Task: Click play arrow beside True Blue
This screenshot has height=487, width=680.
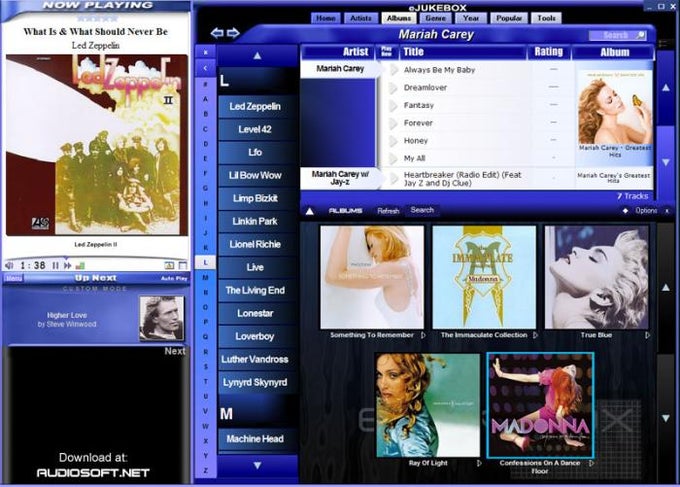Action: tap(647, 335)
